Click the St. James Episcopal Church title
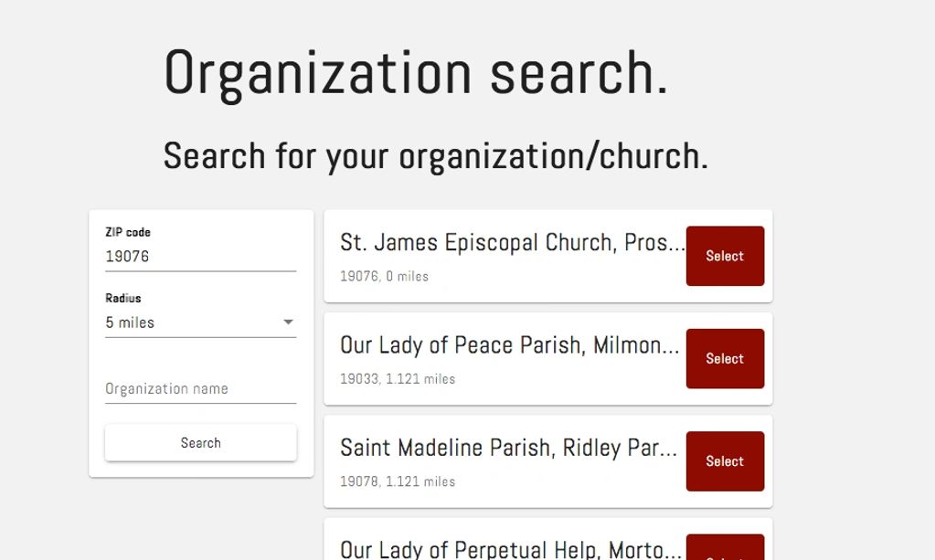The height and width of the screenshot is (560, 935). pyautogui.click(x=512, y=243)
